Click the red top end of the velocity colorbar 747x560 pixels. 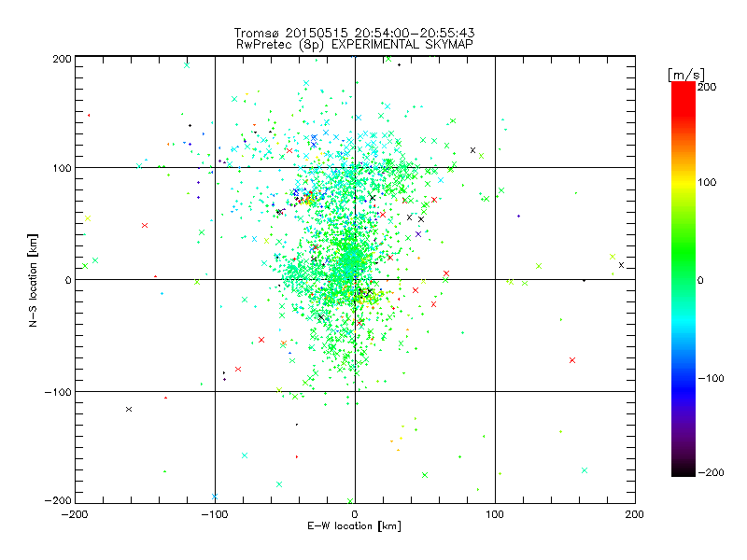[684, 86]
